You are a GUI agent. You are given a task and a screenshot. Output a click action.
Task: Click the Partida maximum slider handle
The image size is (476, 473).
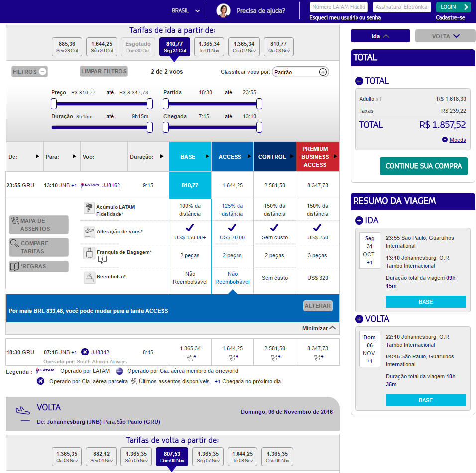pos(259,104)
